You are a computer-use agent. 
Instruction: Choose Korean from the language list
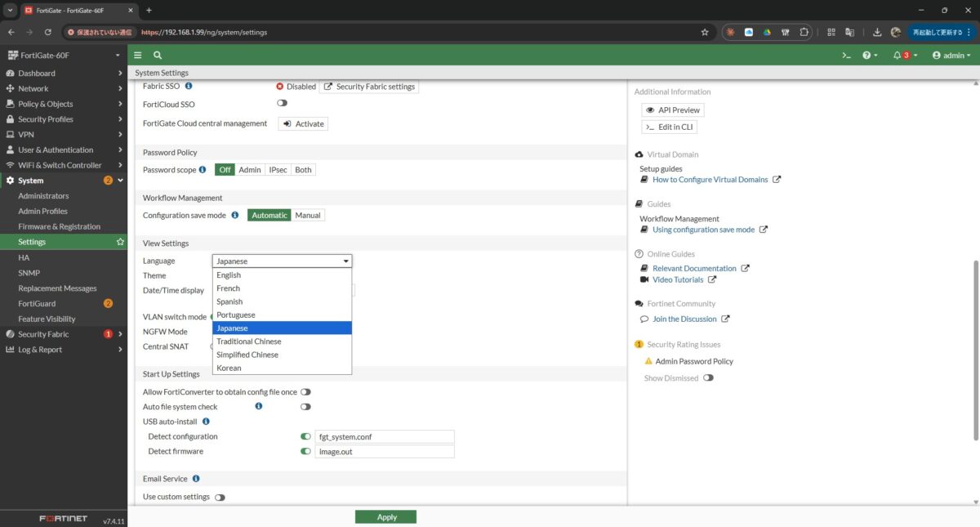coord(229,368)
